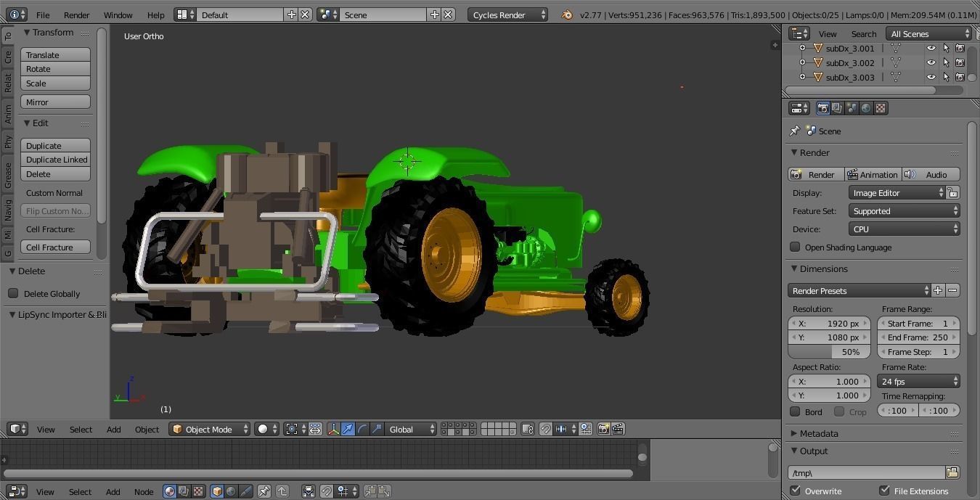This screenshot has width=980, height=500.
Task: Click the Cell Fracture button
Action: [x=55, y=247]
